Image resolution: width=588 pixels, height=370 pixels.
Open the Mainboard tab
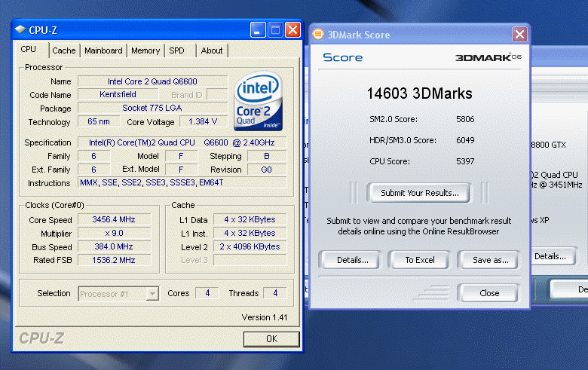tap(103, 50)
